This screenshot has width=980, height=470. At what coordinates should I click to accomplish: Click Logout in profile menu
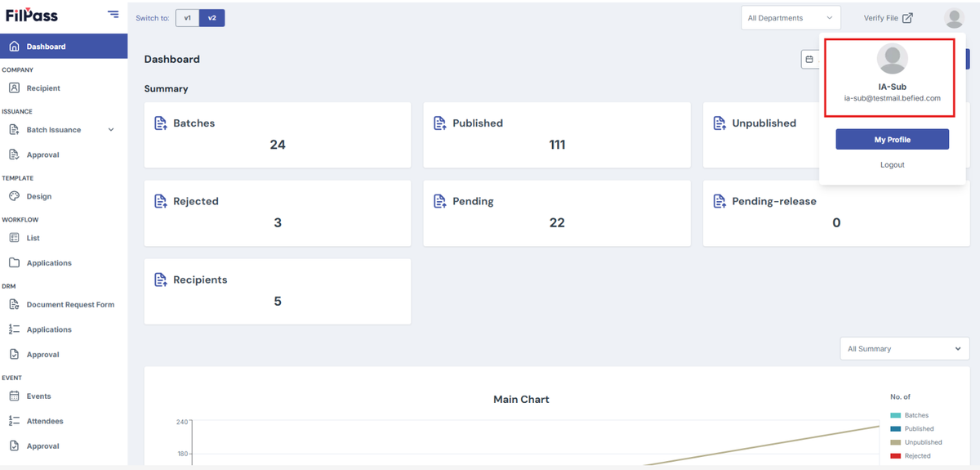pos(892,165)
